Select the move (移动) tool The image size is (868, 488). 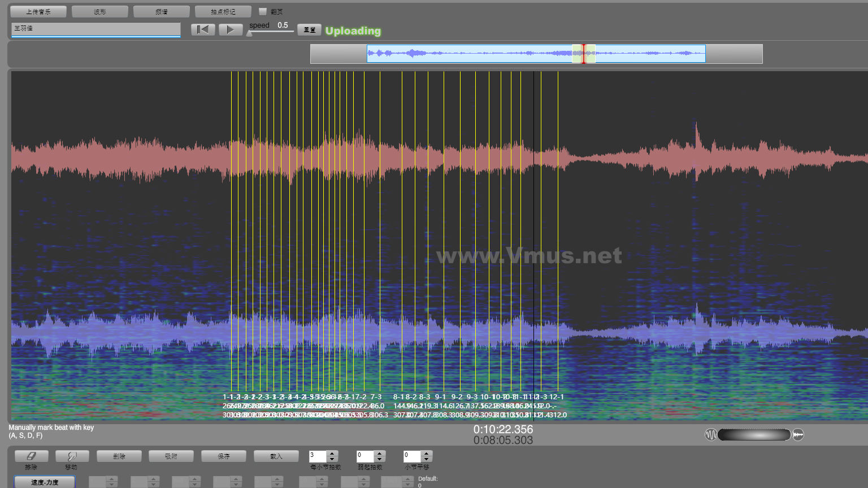(x=72, y=456)
